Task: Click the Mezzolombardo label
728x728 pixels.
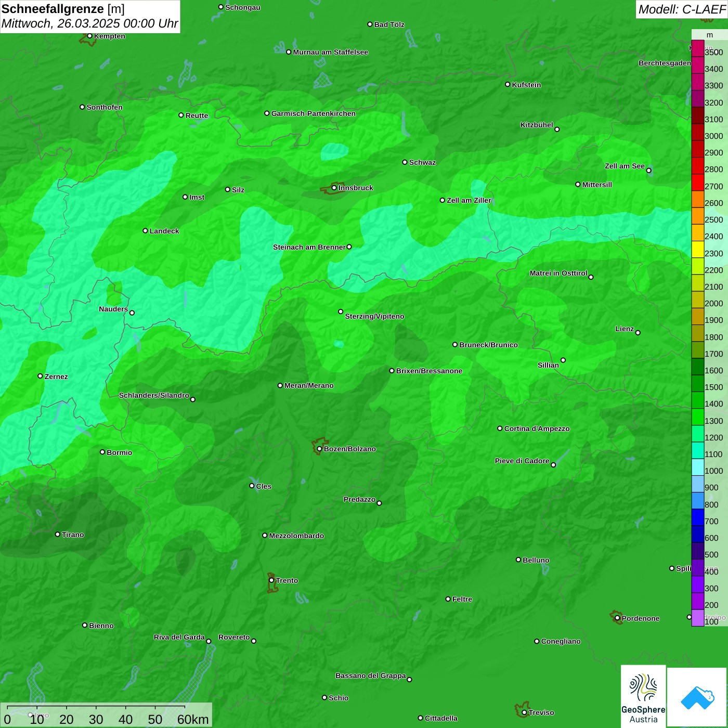Action: (296, 536)
